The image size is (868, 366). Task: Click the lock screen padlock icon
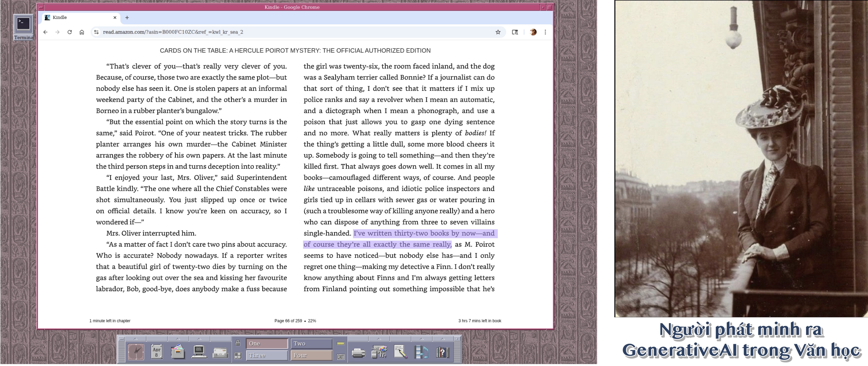[238, 343]
